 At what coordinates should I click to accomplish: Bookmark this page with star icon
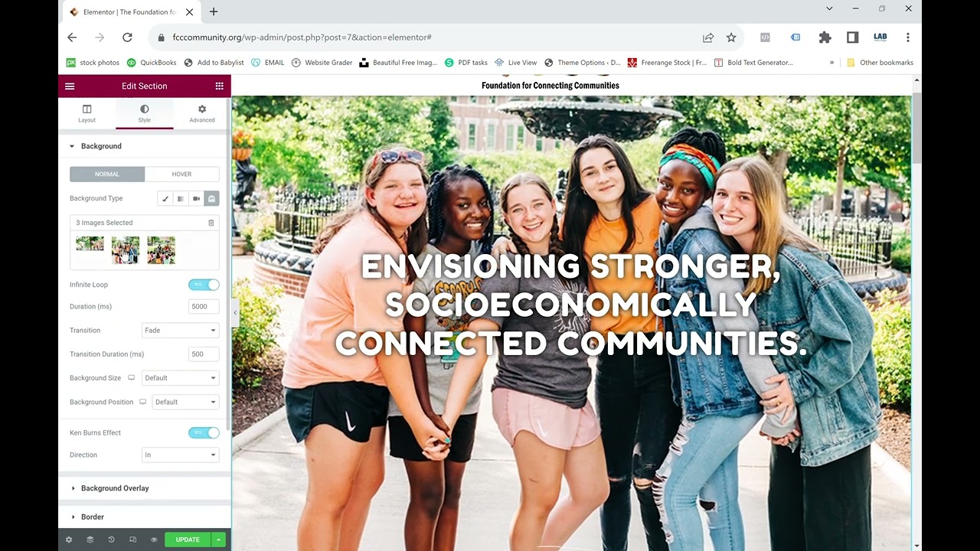pyautogui.click(x=731, y=37)
